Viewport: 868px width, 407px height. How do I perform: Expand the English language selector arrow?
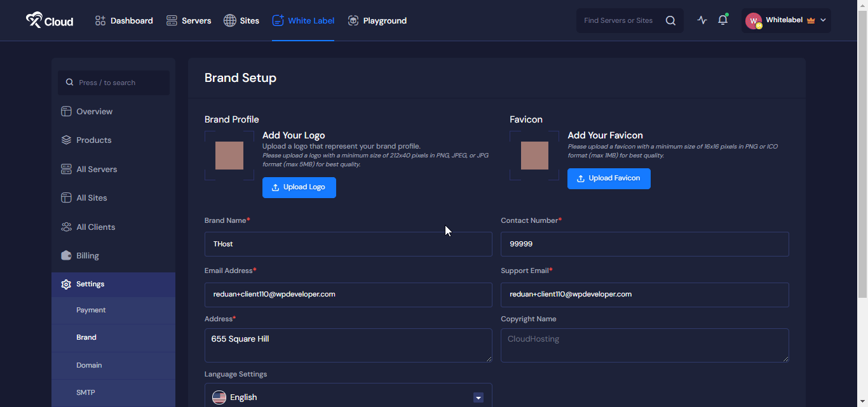tap(478, 397)
